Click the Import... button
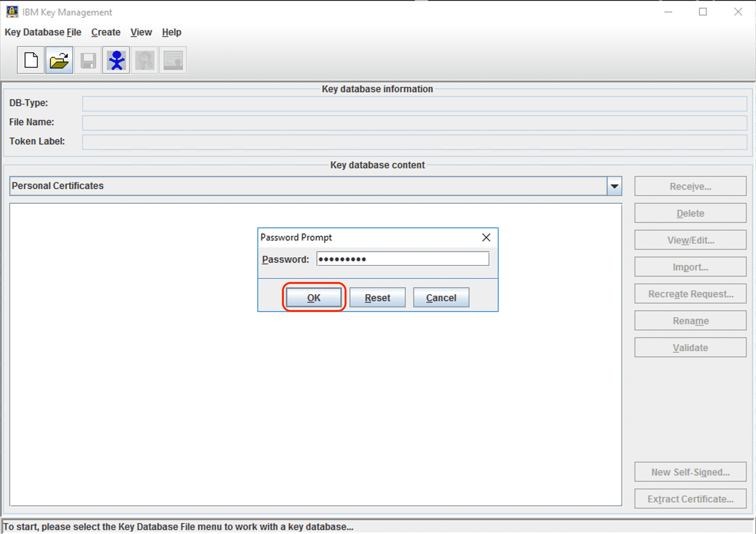The height and width of the screenshot is (534, 756). [x=690, y=267]
